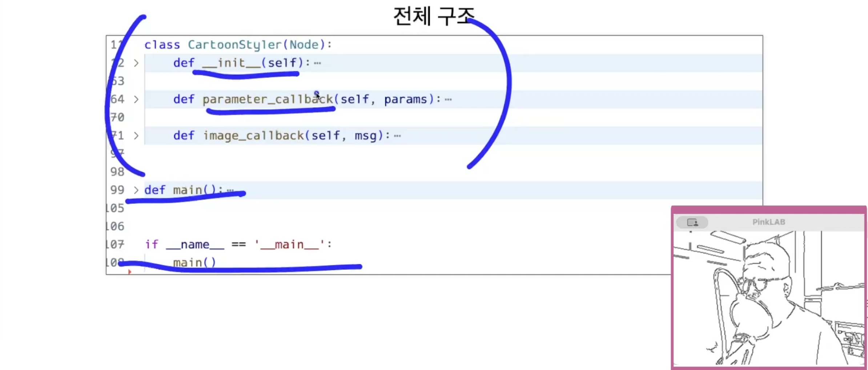Expand the folded image_callback method

136,136
